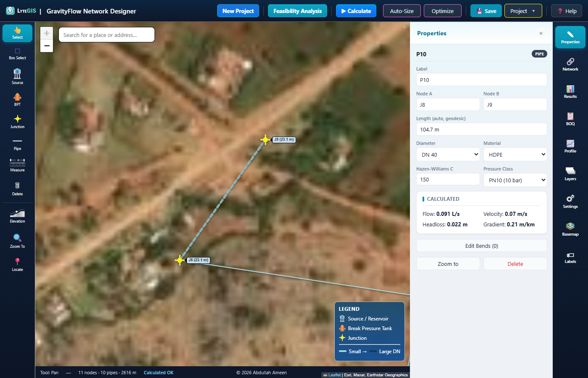
Task: Select the BPT break pressure tank tool
Action: point(17,99)
